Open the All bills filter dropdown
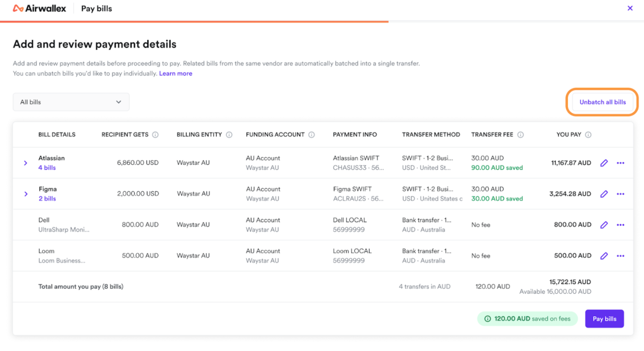Screen dimensions: 644x351 [x=71, y=102]
